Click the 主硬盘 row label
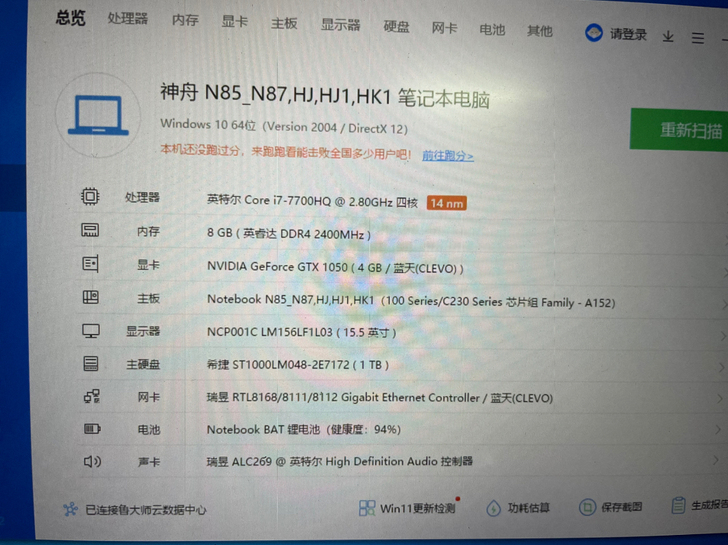This screenshot has width=728, height=545. pos(143,364)
